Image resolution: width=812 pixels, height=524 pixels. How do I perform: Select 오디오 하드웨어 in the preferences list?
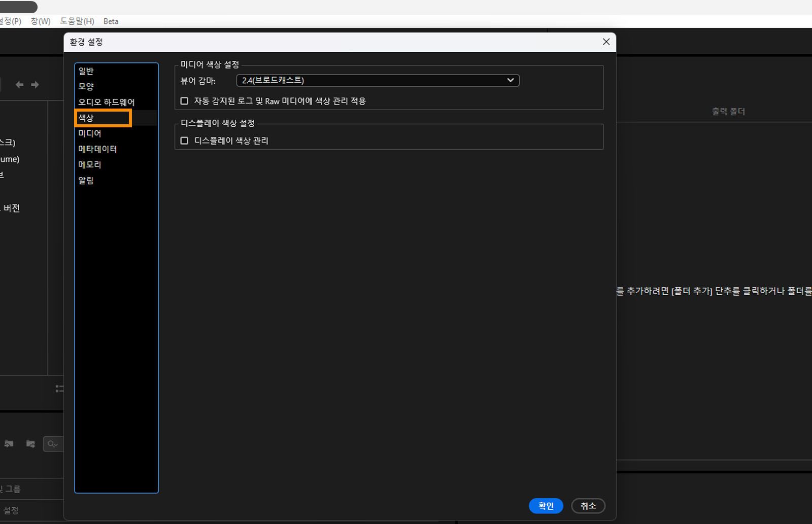point(116,102)
